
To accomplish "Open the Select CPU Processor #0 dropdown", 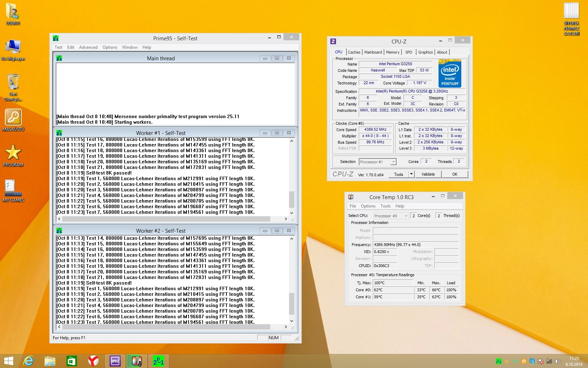I will (x=391, y=216).
